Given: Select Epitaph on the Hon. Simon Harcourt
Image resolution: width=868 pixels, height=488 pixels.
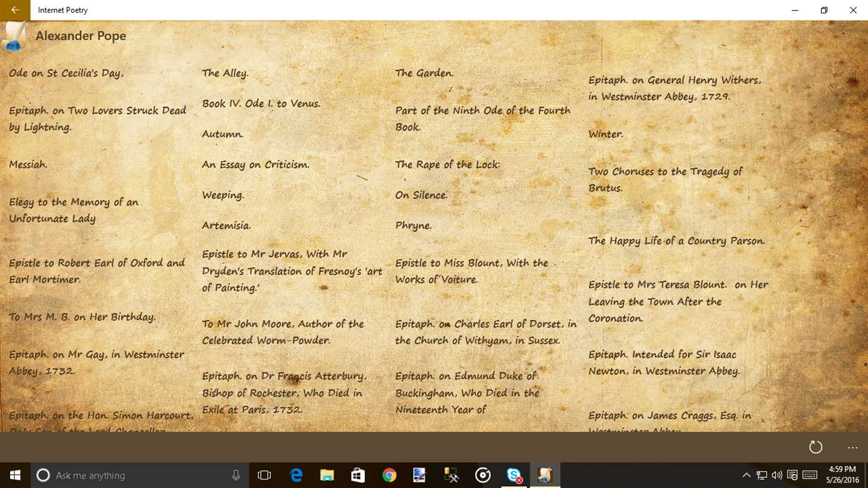Looking at the screenshot, I should 101,420.
